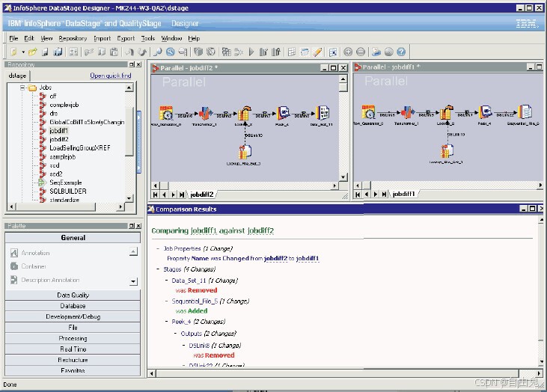Click the Zoom in toolbar icon

point(348,52)
